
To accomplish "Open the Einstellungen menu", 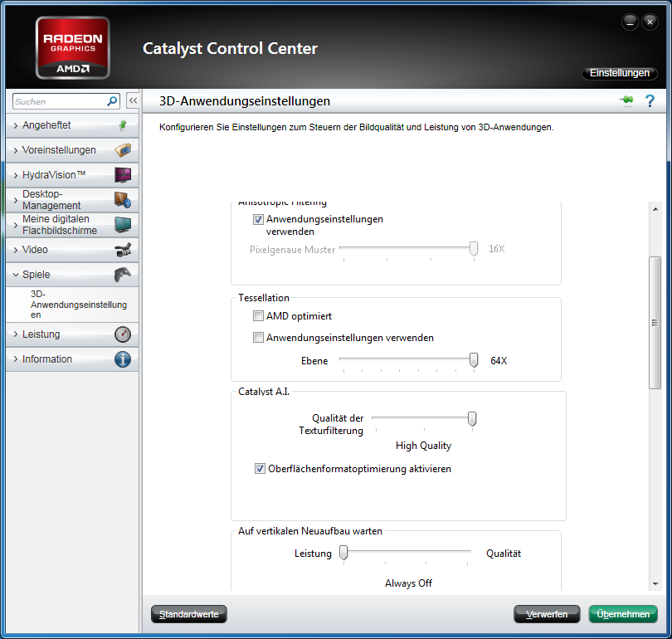I will pyautogui.click(x=619, y=73).
